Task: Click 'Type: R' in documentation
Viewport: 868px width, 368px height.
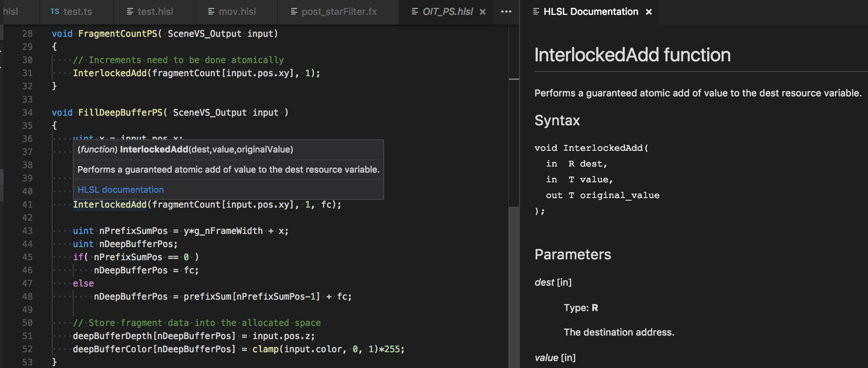Action: pyautogui.click(x=581, y=308)
